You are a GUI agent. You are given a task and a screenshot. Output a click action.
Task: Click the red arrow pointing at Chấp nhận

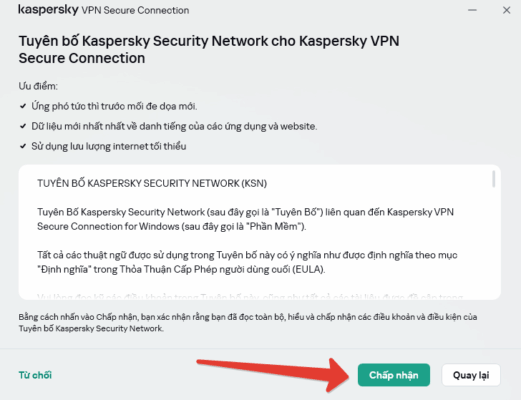(273, 374)
